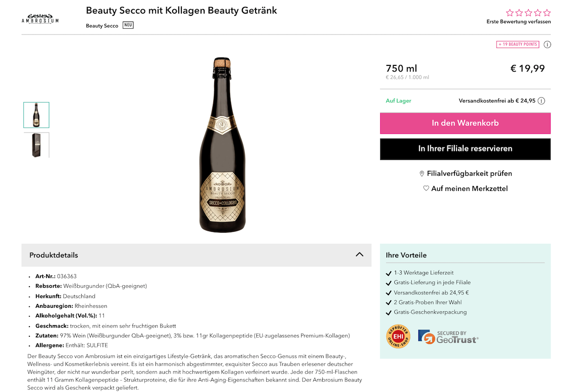Viewport: 562px width, 392px height.
Task: Click the large bottle product image
Action: pos(222,145)
